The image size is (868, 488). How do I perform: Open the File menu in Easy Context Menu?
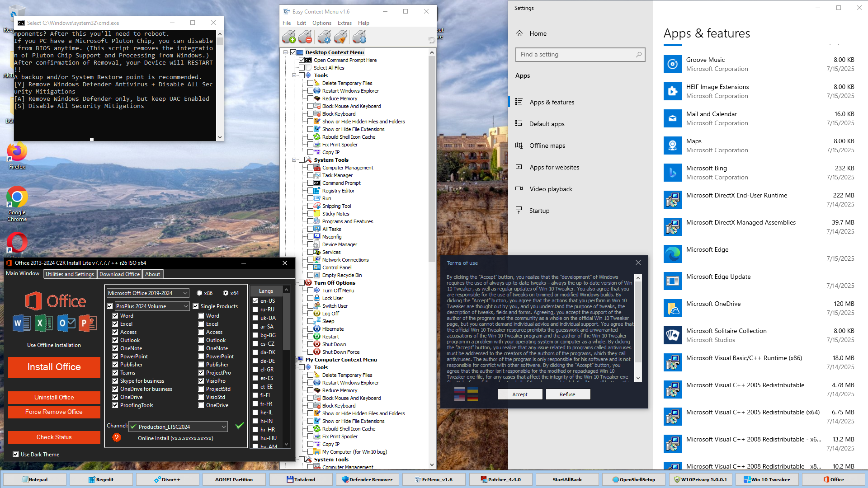[287, 23]
